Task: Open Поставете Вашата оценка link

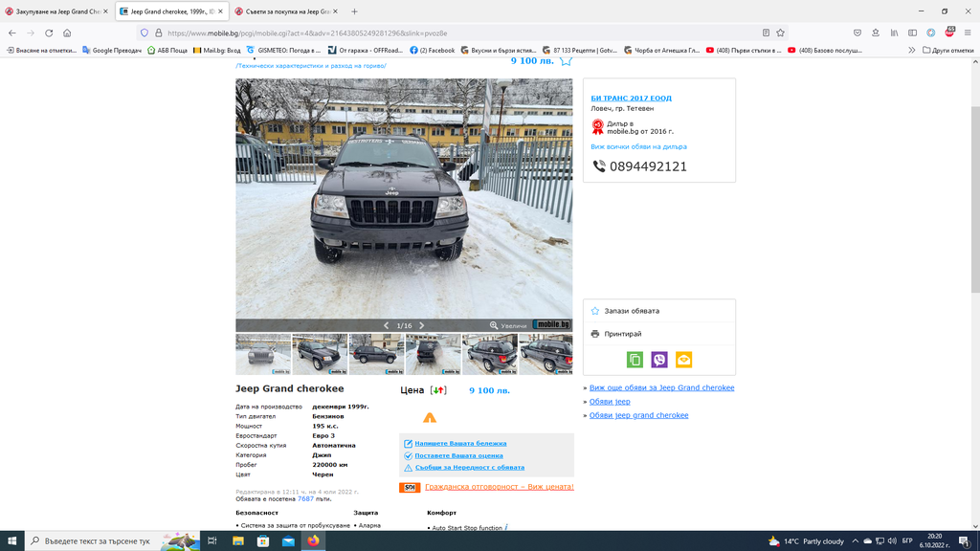Action: point(458,455)
